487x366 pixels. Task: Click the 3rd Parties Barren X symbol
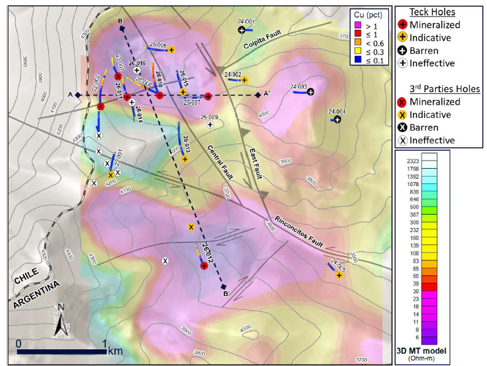click(403, 128)
